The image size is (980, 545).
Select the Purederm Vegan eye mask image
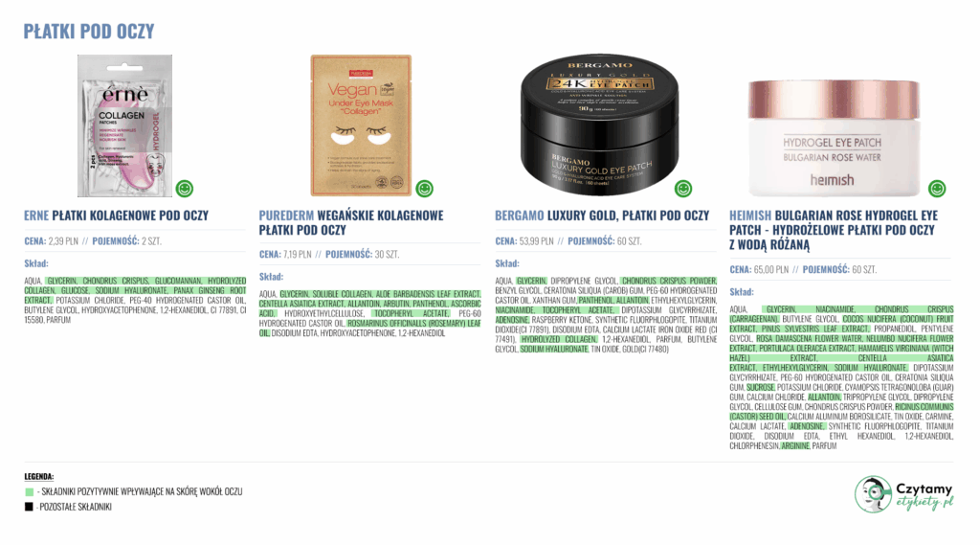[361, 125]
